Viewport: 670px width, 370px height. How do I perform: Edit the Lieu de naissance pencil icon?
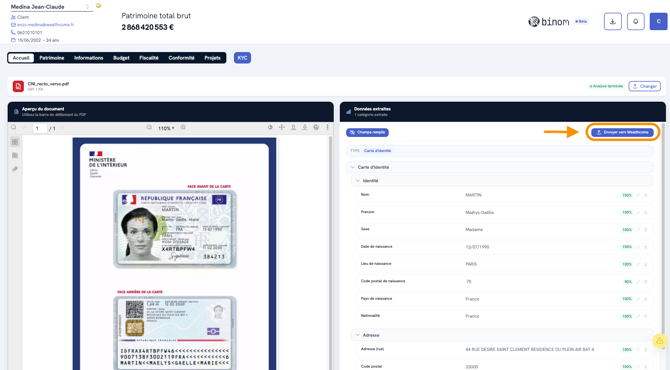pos(638,264)
